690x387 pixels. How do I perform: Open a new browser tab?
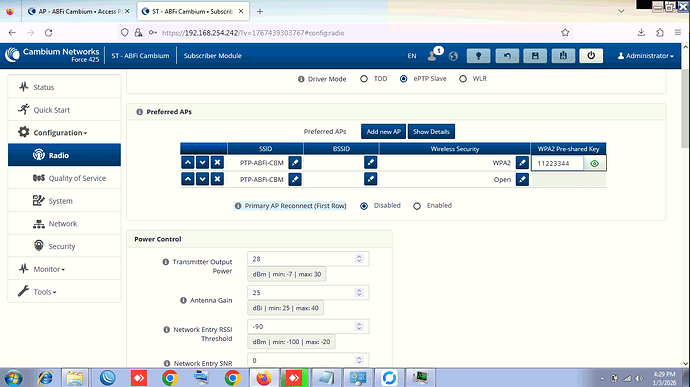click(260, 11)
